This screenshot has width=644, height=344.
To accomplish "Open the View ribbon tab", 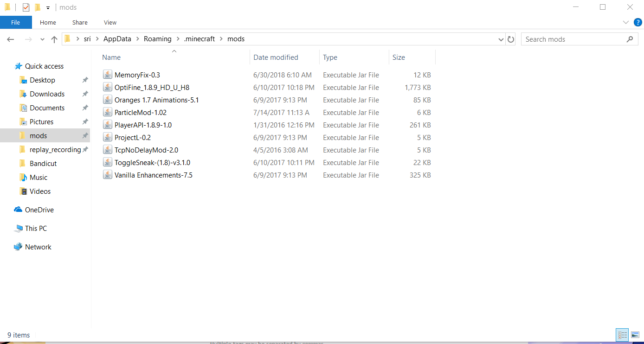I will click(110, 22).
